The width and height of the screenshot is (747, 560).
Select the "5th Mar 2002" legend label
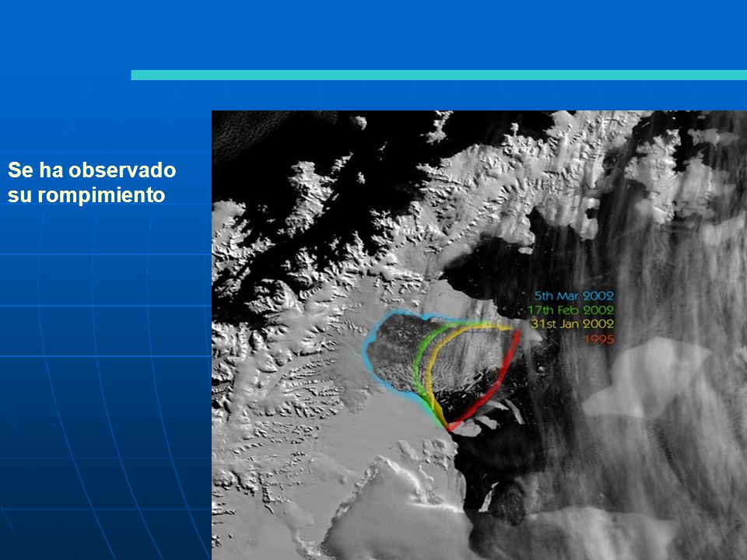[574, 296]
